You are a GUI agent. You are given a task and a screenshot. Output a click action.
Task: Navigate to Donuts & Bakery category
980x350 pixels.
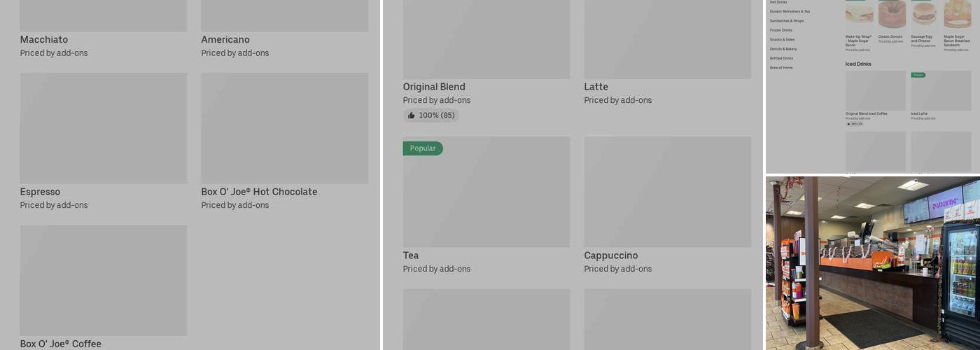[783, 49]
